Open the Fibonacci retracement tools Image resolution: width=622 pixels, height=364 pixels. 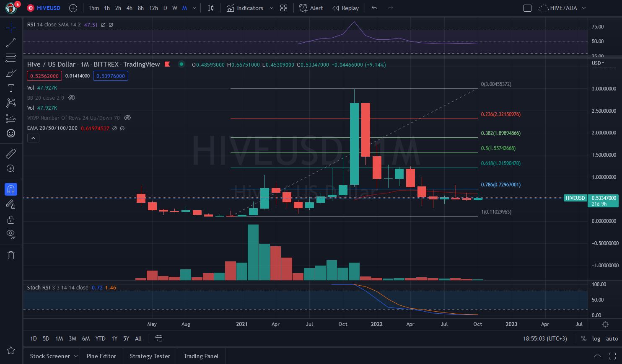[x=11, y=58]
